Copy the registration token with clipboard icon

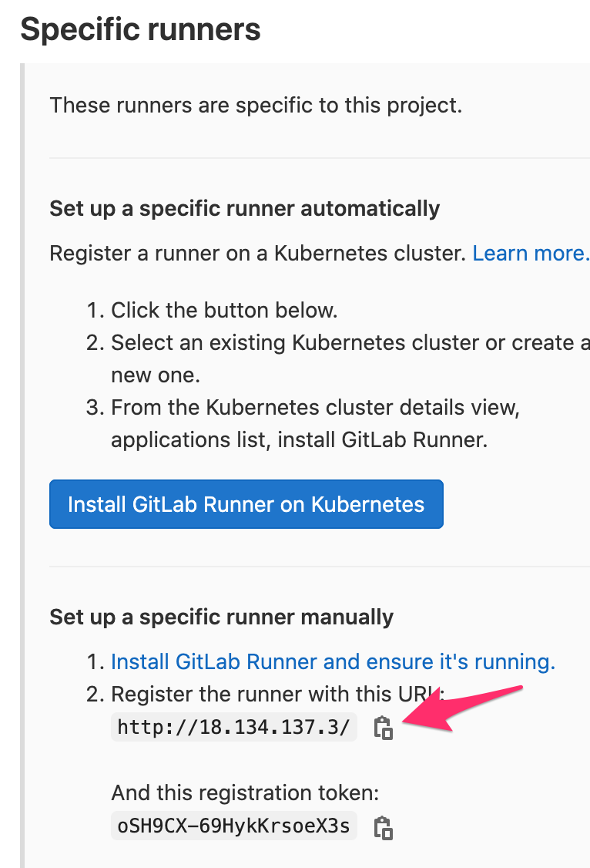tap(384, 828)
